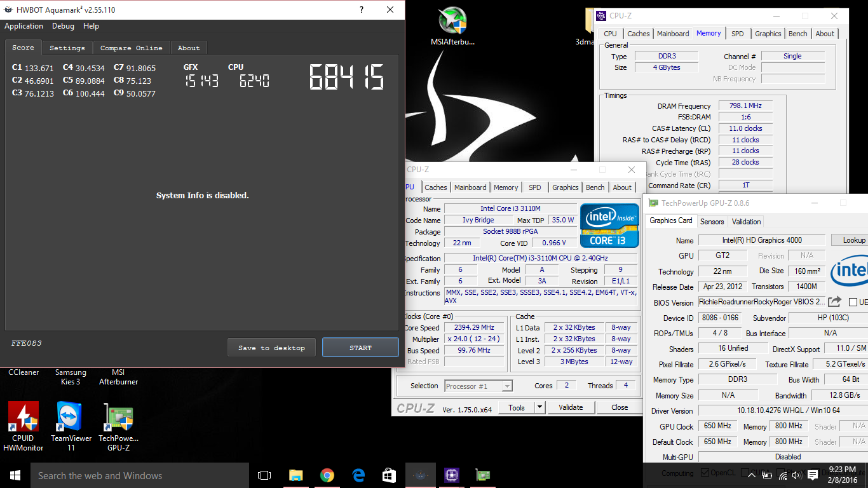Open the Application menu in Aquamark
The width and height of the screenshot is (868, 488).
click(x=24, y=26)
